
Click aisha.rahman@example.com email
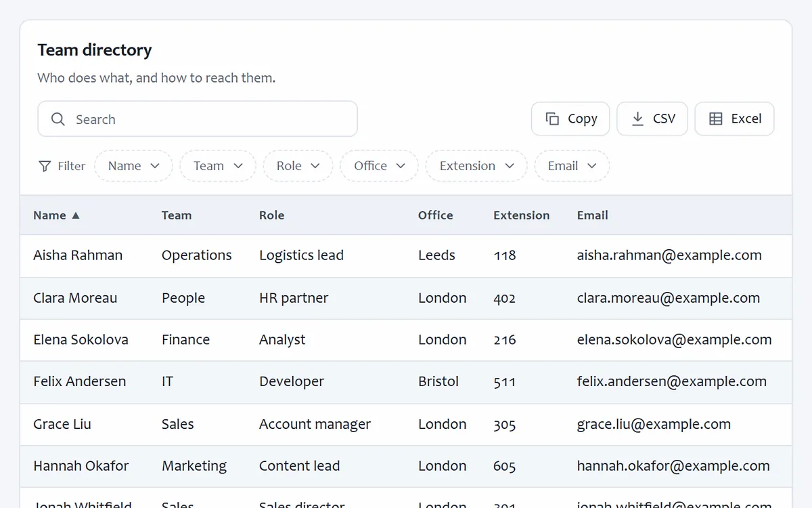(x=669, y=255)
